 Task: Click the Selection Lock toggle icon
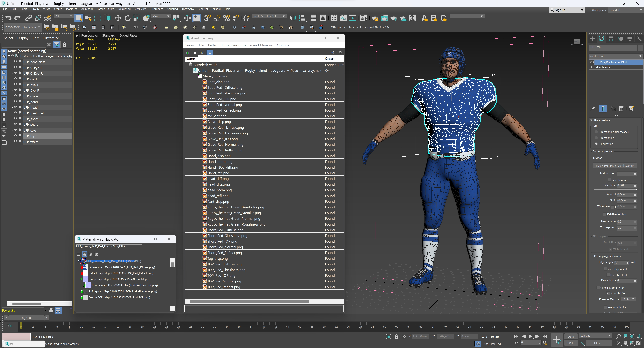[x=396, y=336]
